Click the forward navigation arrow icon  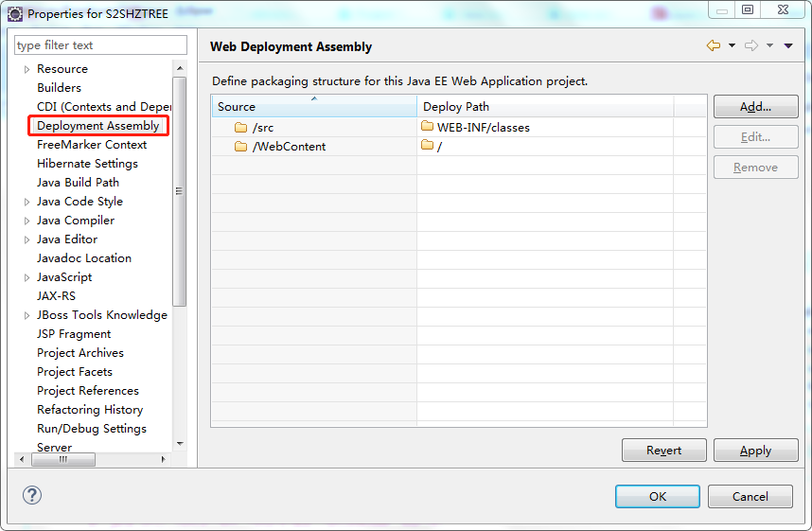click(751, 45)
